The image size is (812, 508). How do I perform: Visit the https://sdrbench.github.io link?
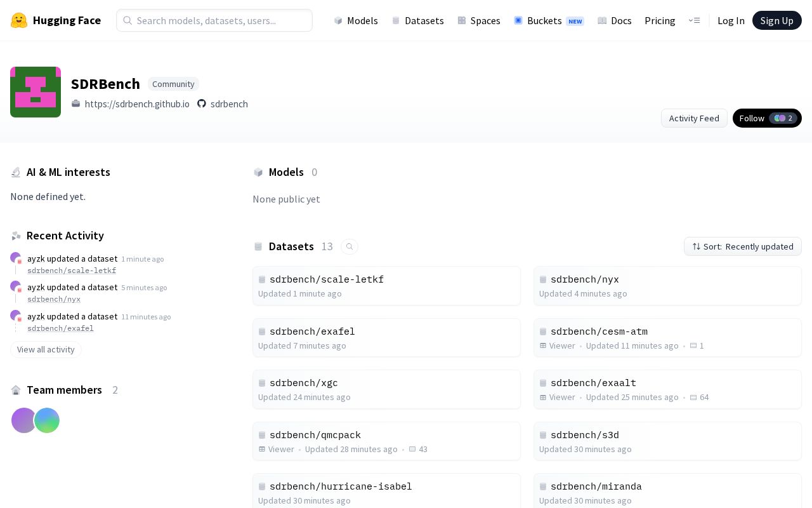pos(137,104)
